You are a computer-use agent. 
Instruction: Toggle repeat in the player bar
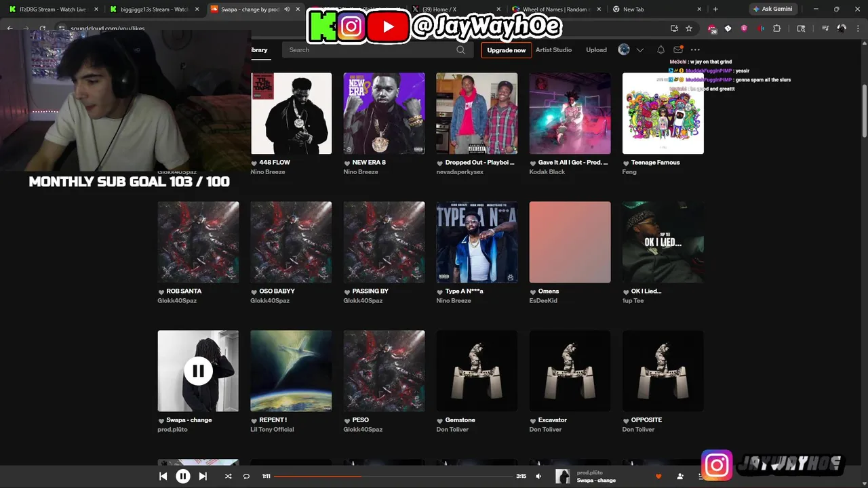pyautogui.click(x=246, y=476)
